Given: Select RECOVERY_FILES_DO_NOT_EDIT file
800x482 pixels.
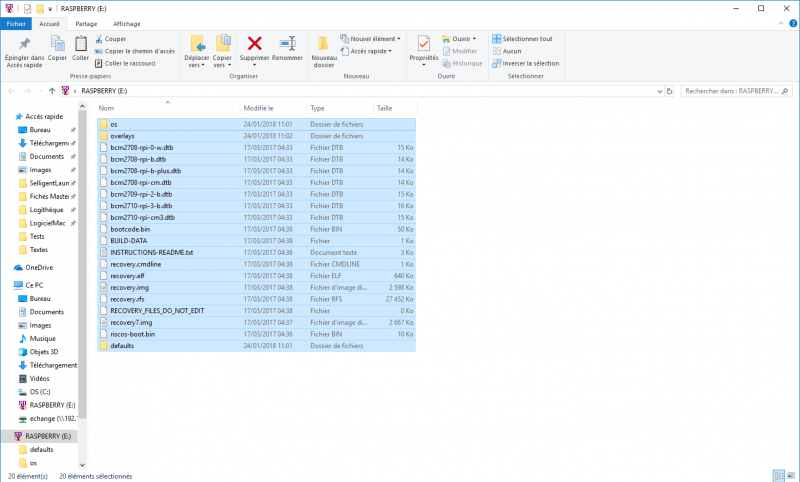Looking at the screenshot, I should [256, 311].
